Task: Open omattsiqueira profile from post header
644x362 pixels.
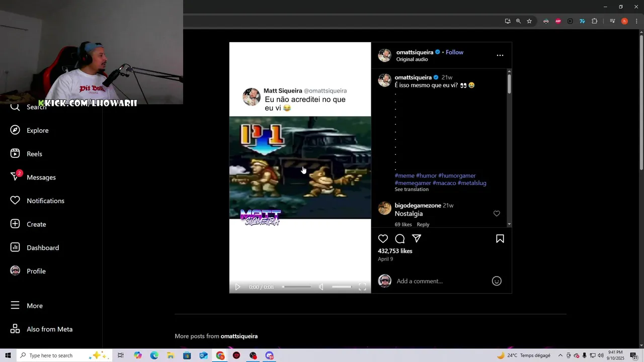Action: click(415, 52)
